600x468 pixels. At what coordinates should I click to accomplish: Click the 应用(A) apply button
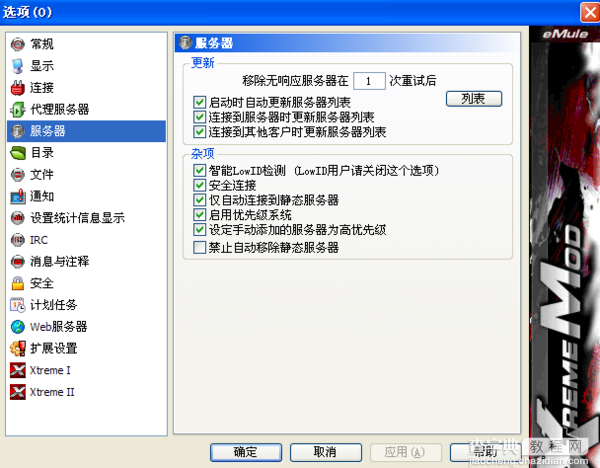click(x=406, y=452)
